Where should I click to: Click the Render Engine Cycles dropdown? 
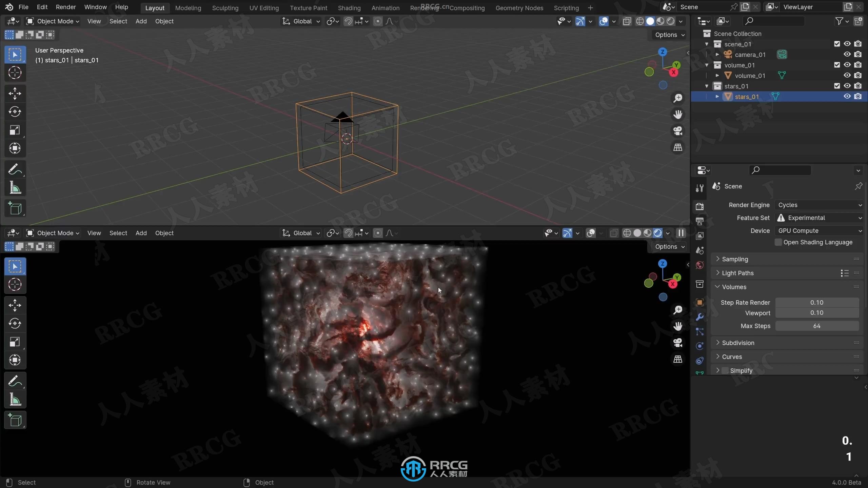click(818, 204)
